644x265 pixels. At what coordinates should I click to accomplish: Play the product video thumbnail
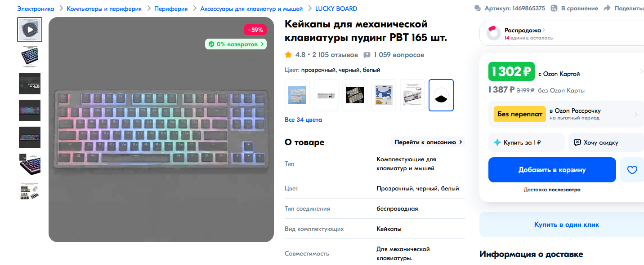click(30, 30)
